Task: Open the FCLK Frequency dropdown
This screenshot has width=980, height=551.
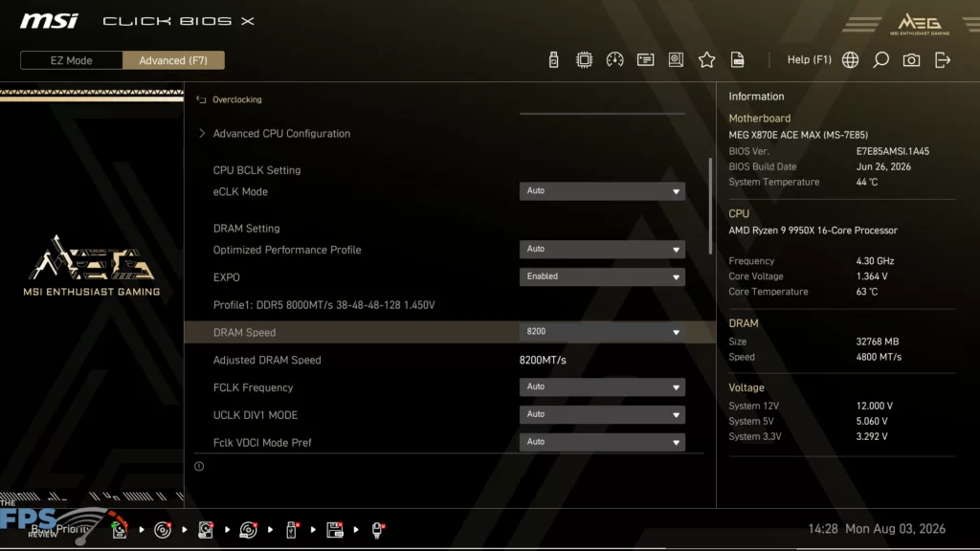Action: 602,386
